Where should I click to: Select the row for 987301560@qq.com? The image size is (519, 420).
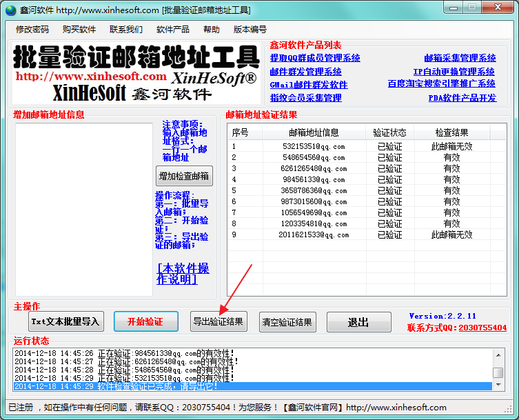coord(367,201)
